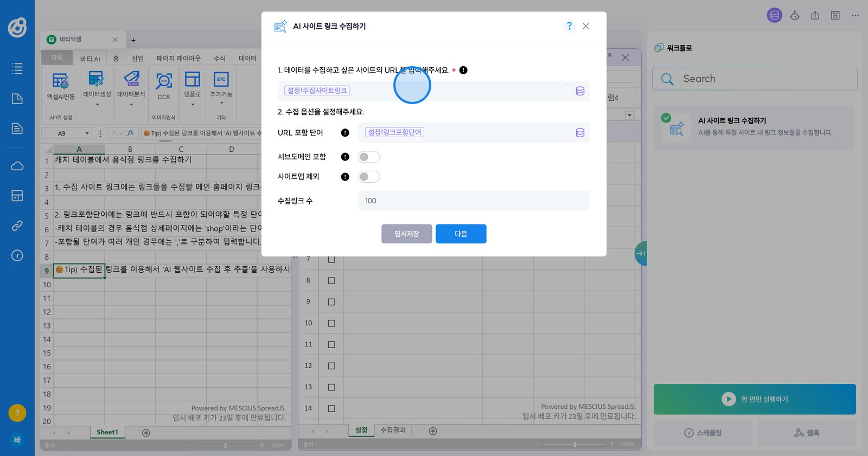Open help for AI 사이트 링크 수집하기 dialog
This screenshot has width=868, height=456.
(x=569, y=26)
